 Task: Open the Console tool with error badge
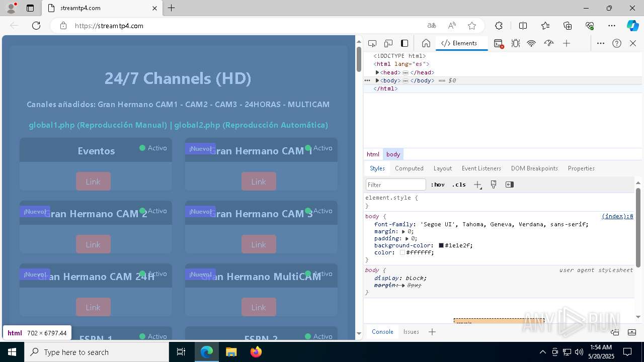[499, 43]
